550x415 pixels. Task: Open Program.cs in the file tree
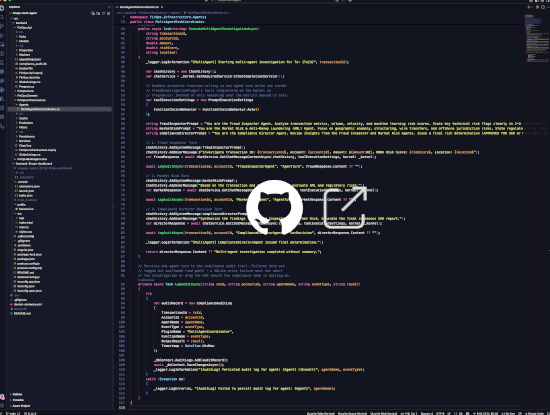point(26,86)
